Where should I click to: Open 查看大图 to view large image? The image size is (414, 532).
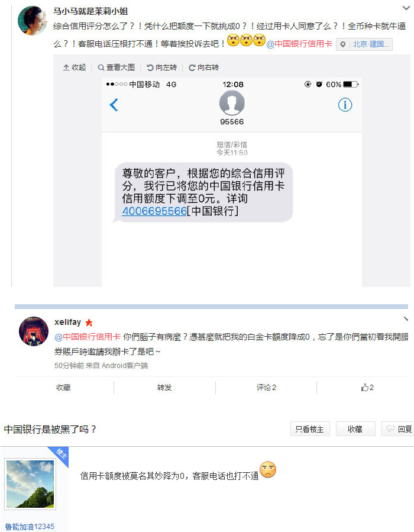(117, 67)
